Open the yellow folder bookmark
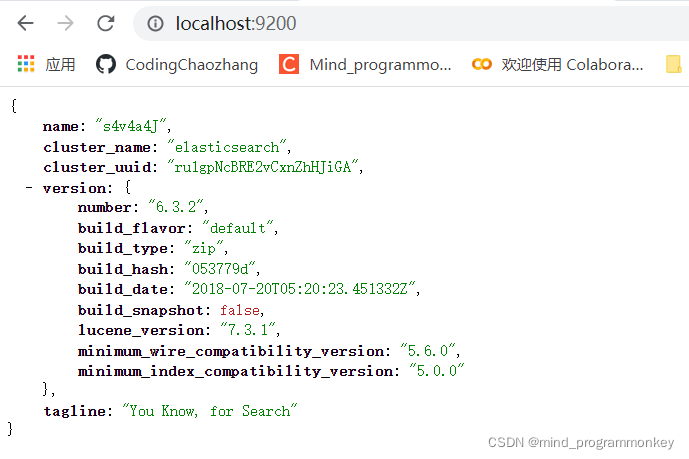This screenshot has height=459, width=689. (674, 64)
